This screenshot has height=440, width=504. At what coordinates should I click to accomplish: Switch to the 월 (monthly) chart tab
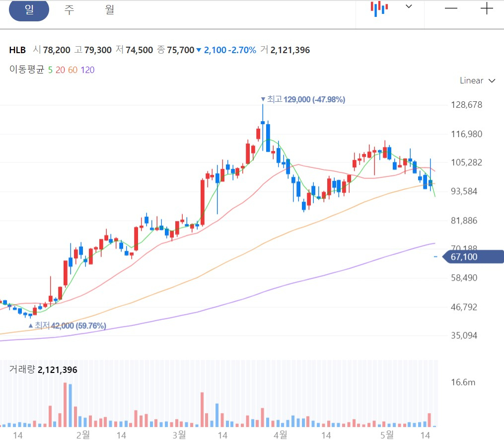coord(110,9)
